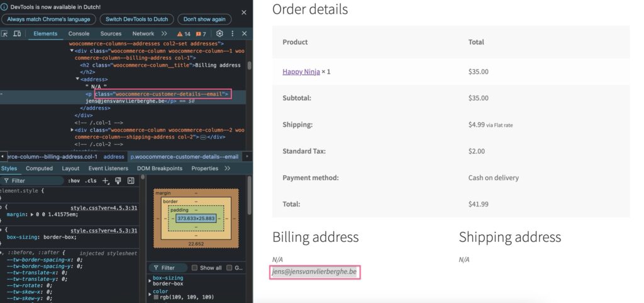644x303 pixels.
Task: Toggle the device toolbar icon
Action: 17,34
